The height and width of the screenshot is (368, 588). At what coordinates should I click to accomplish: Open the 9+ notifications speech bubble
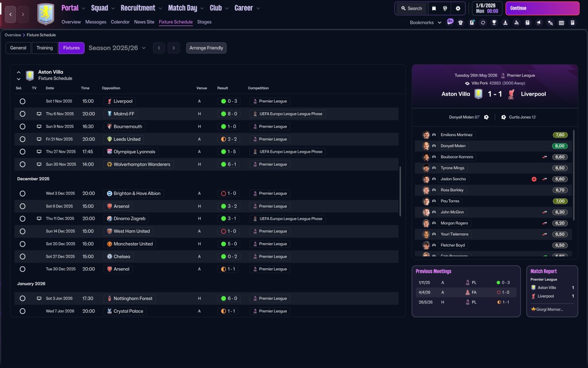pyautogui.click(x=450, y=22)
